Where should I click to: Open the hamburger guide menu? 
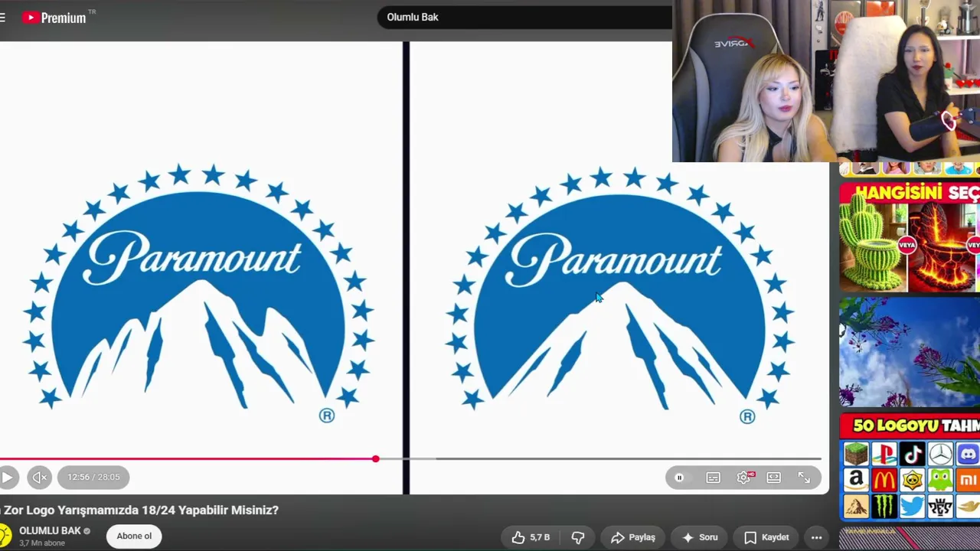coord(2,17)
